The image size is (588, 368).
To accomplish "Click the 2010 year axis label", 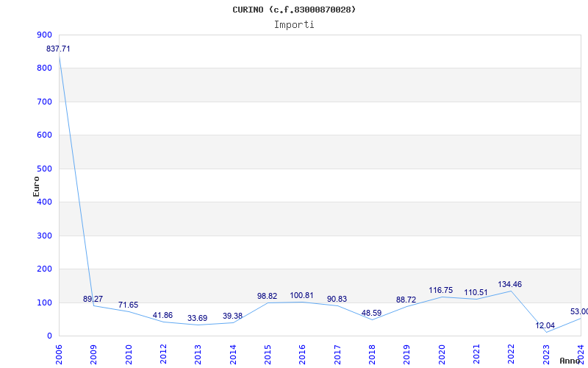I will point(128,355).
